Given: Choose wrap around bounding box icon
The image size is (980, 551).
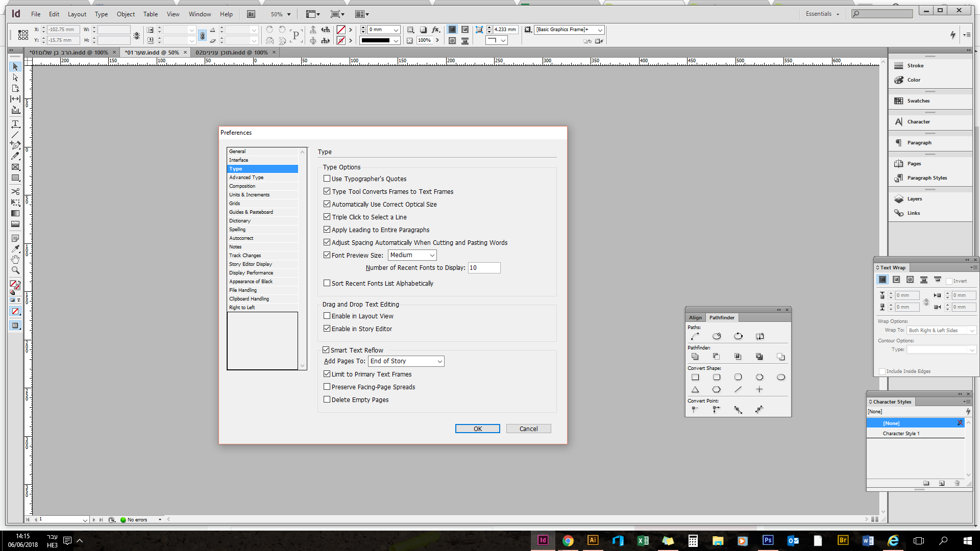Looking at the screenshot, I should pyautogui.click(x=896, y=280).
